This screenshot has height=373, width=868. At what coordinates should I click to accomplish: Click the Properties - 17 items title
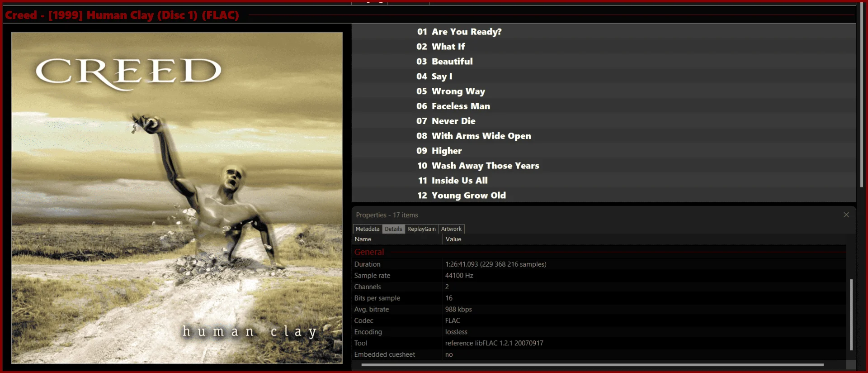pos(387,215)
